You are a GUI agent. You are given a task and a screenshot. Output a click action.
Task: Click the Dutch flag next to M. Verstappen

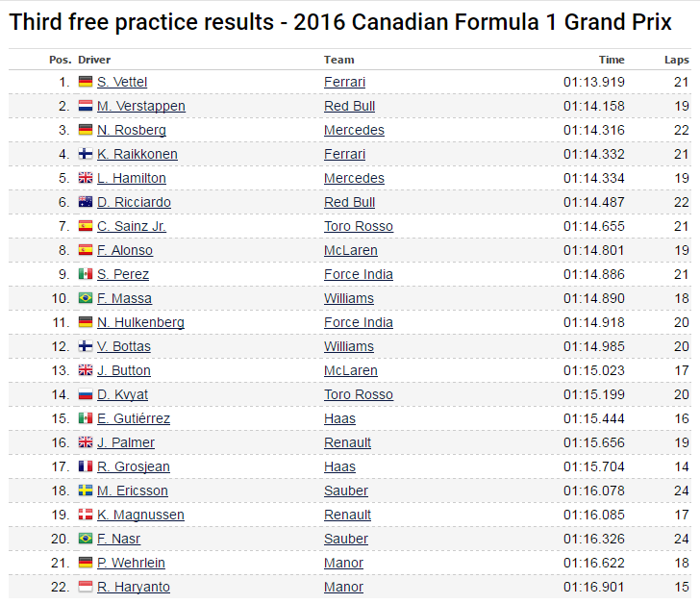86,106
